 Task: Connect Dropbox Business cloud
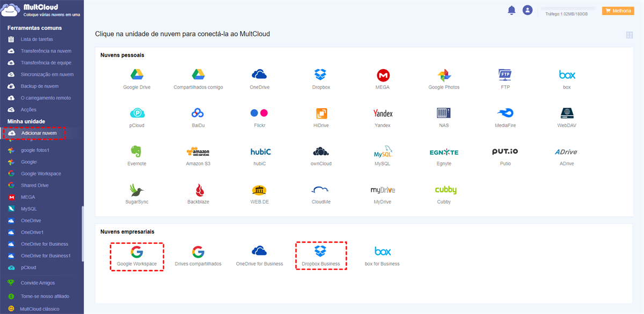tap(321, 256)
